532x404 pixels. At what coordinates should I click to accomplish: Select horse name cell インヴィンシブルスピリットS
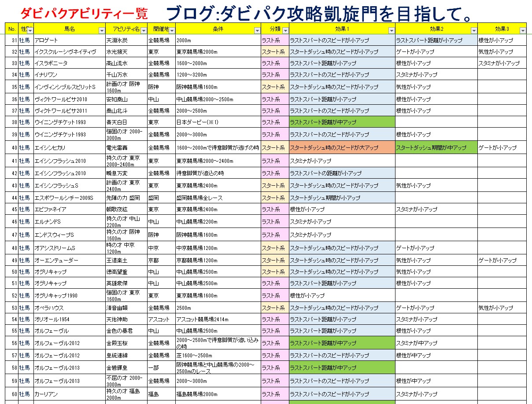tap(70, 87)
